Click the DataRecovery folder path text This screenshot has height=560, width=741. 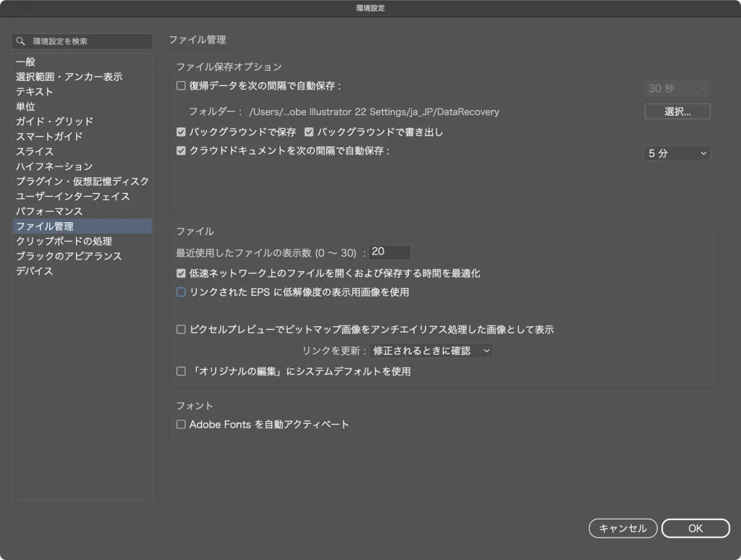(x=374, y=112)
